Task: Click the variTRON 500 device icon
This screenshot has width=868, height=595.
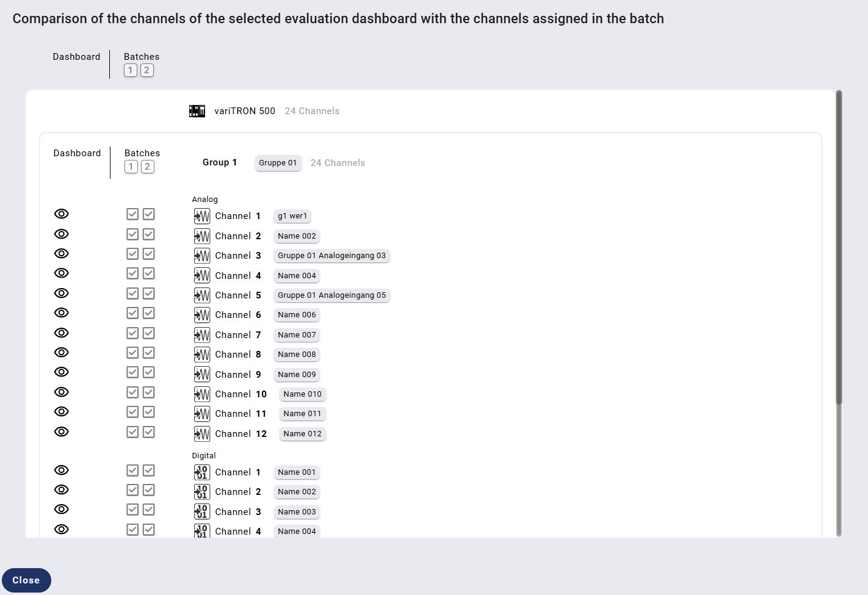Action: (197, 111)
